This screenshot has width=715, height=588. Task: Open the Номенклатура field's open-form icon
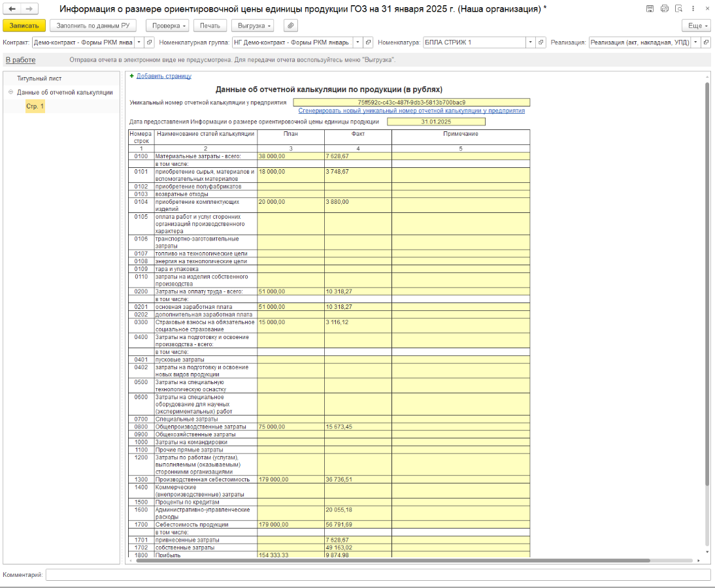540,42
